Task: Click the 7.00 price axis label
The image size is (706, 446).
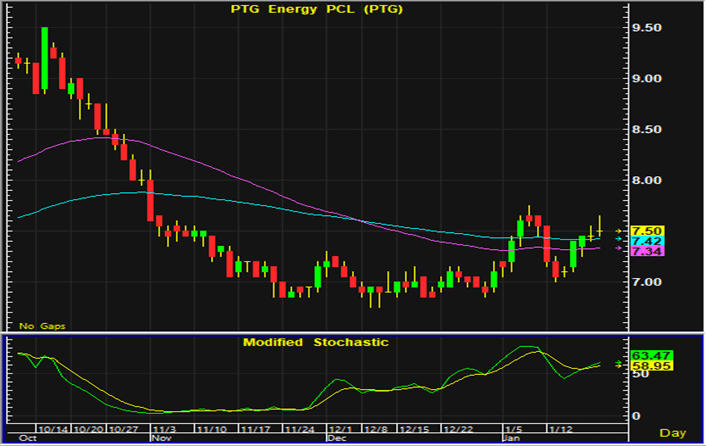Action: click(647, 282)
